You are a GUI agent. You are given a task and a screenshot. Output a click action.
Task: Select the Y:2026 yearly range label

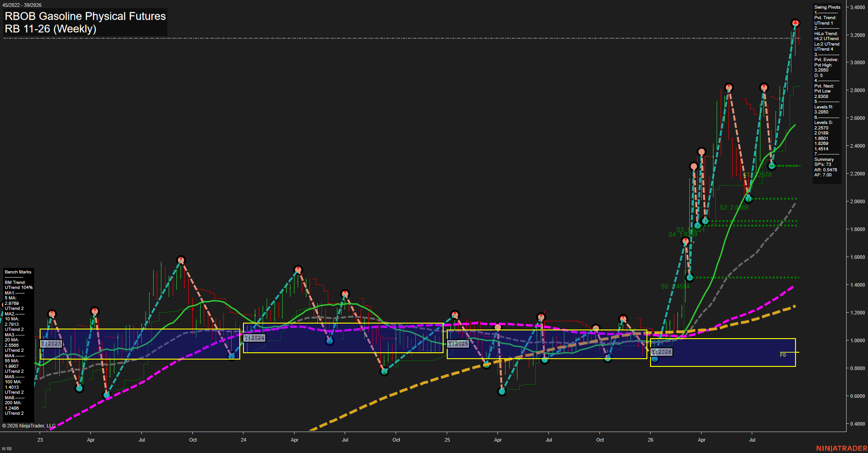tap(661, 352)
